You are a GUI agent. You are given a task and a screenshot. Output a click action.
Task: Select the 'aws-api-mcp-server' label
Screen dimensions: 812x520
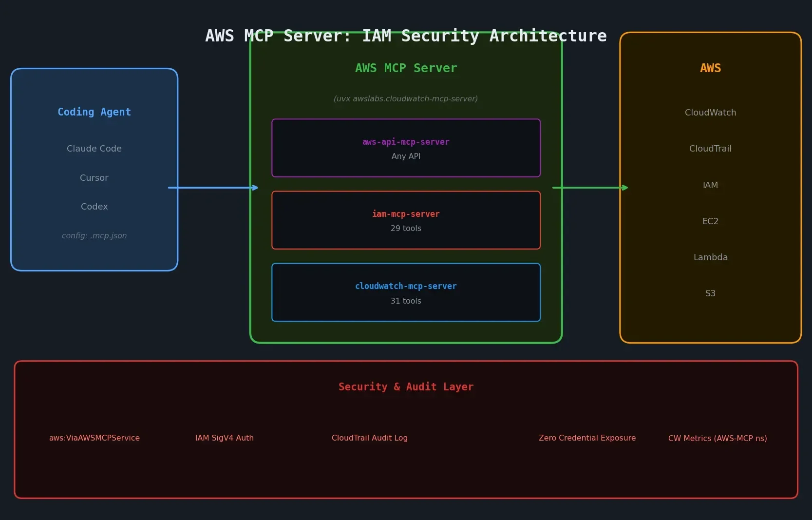point(406,142)
